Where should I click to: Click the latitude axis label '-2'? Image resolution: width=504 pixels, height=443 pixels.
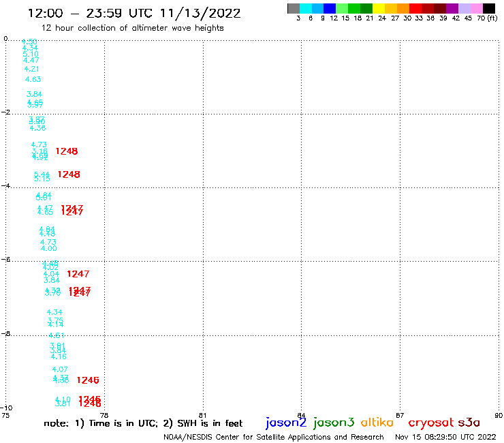5,112
